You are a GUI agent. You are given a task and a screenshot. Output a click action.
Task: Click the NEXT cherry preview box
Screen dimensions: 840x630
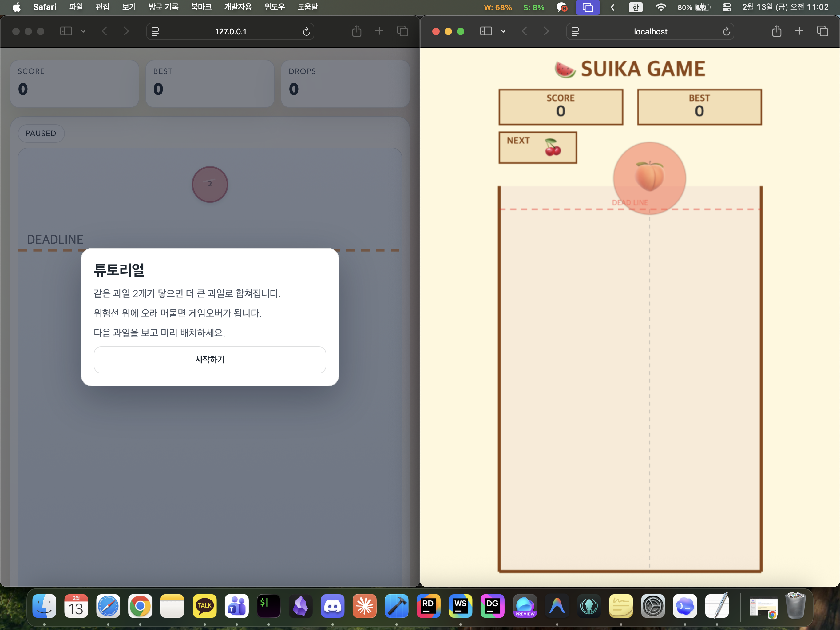[537, 147]
